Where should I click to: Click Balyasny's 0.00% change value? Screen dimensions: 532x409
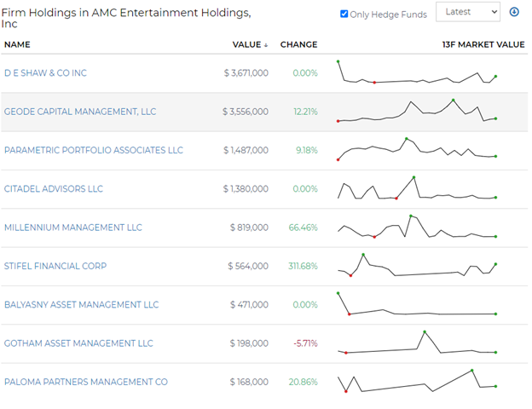(x=305, y=305)
